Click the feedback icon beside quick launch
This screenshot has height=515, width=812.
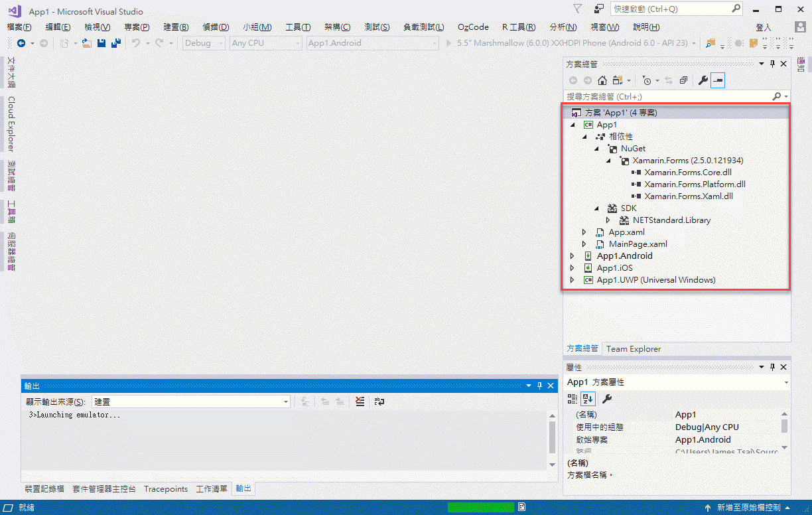click(x=599, y=9)
